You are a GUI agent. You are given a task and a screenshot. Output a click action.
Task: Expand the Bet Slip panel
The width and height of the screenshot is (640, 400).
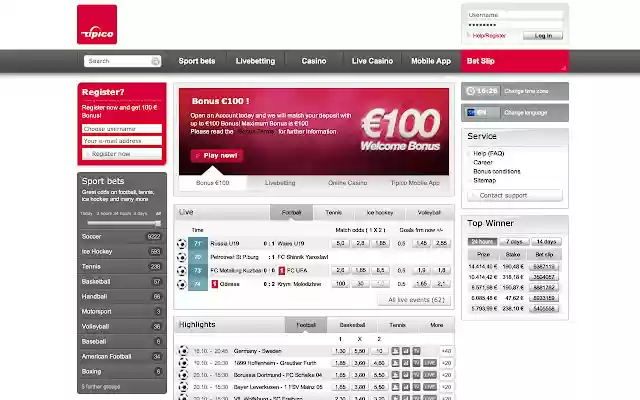[515, 61]
